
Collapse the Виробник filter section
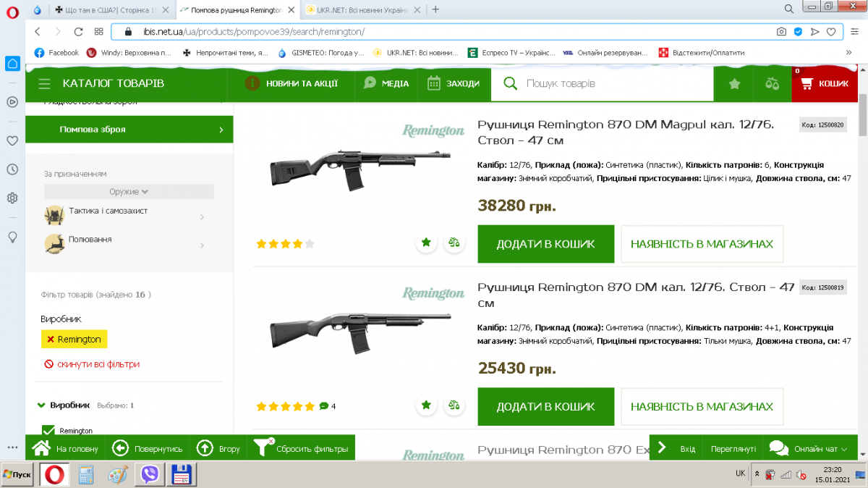pyautogui.click(x=40, y=405)
